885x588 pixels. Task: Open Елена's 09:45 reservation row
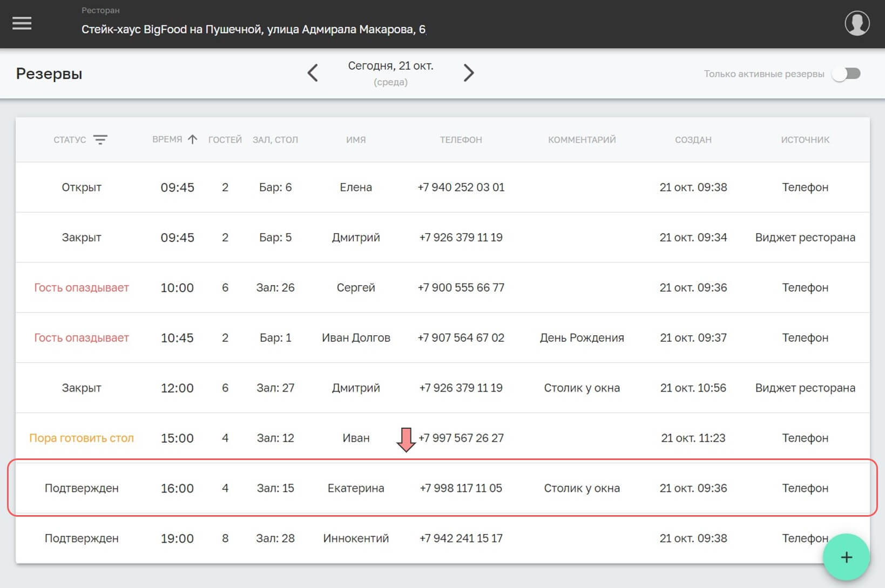click(355, 187)
